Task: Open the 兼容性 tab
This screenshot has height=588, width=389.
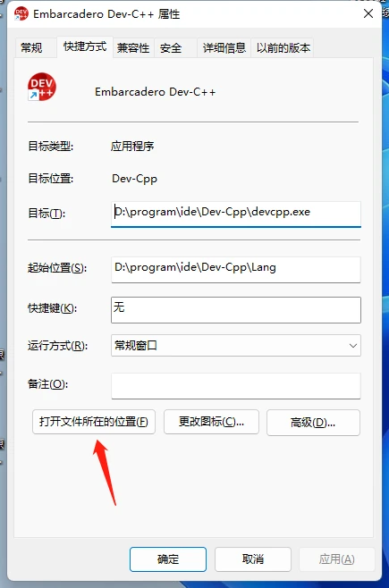Action: (133, 47)
